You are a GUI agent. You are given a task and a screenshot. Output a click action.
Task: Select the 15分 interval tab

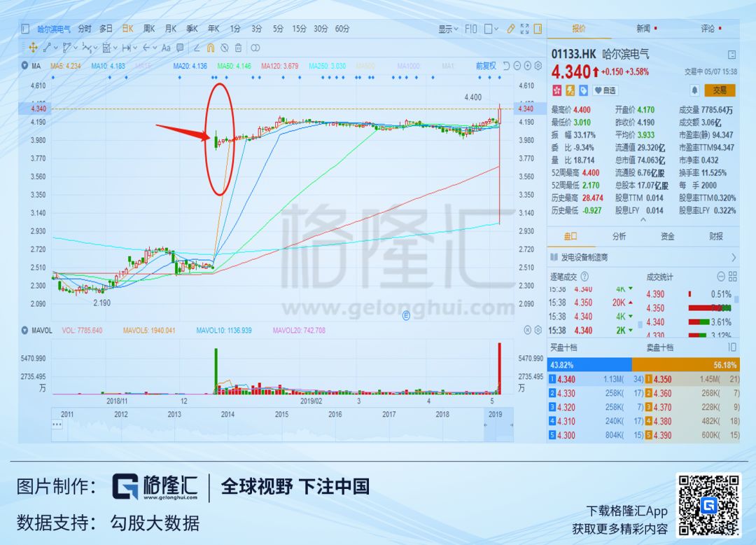[299, 29]
